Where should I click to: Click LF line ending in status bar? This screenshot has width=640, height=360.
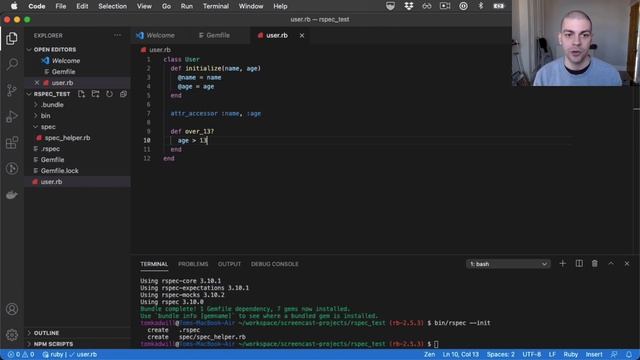552,354
